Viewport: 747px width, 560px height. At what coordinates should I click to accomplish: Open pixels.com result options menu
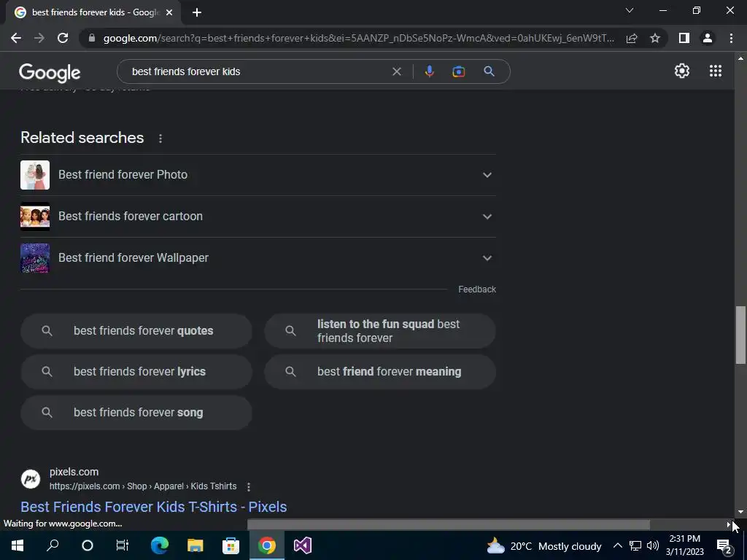(249, 486)
